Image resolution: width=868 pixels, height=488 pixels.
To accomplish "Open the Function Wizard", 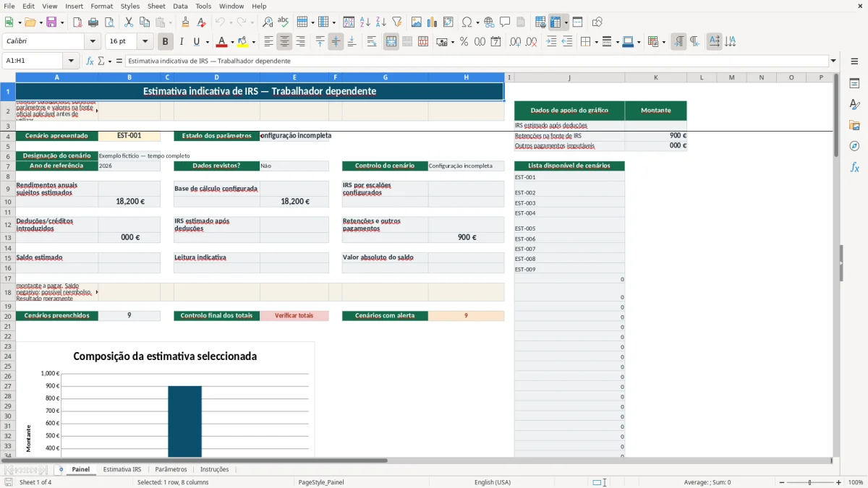I will pyautogui.click(x=90, y=61).
